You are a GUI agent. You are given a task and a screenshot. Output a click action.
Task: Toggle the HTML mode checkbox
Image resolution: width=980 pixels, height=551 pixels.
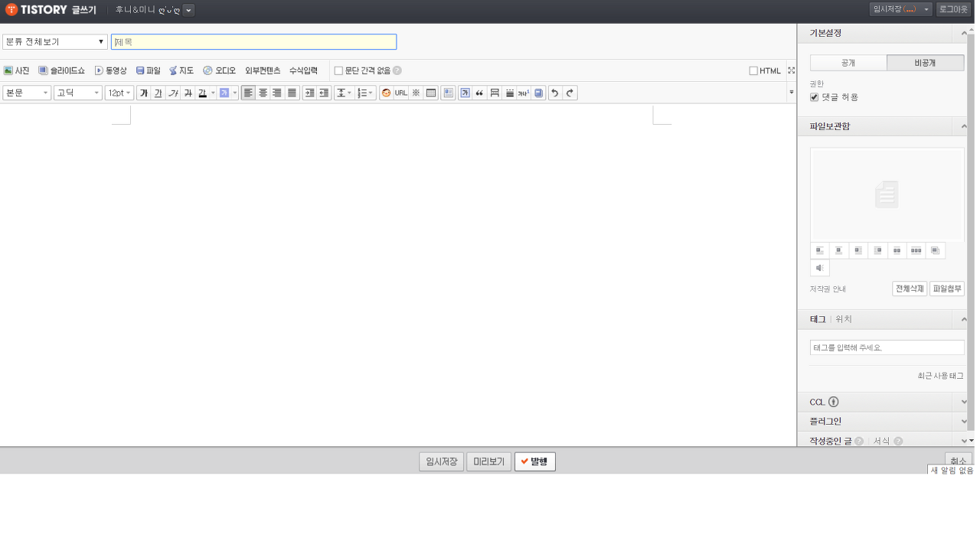(753, 70)
